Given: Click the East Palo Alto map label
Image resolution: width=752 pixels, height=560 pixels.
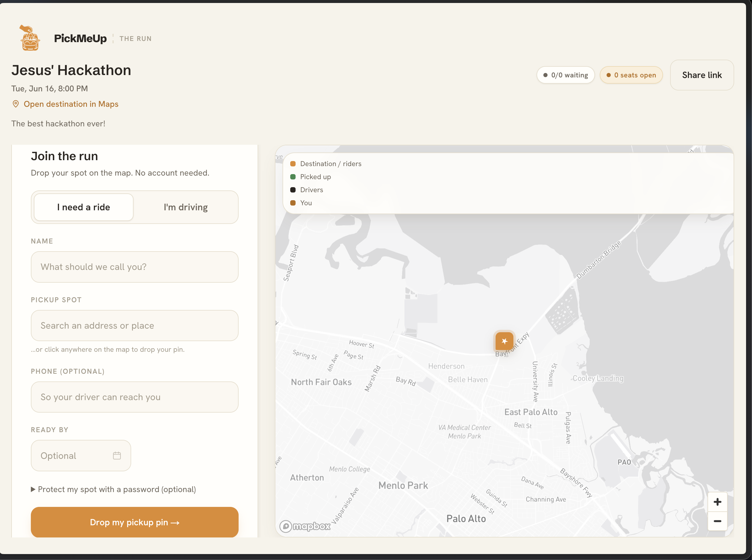Looking at the screenshot, I should click(531, 412).
